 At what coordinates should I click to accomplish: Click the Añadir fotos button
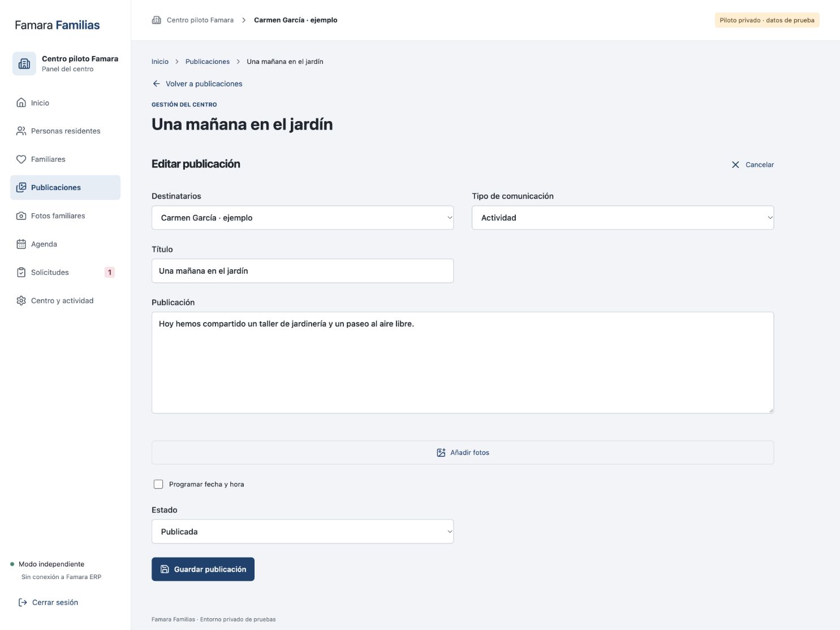[463, 452]
